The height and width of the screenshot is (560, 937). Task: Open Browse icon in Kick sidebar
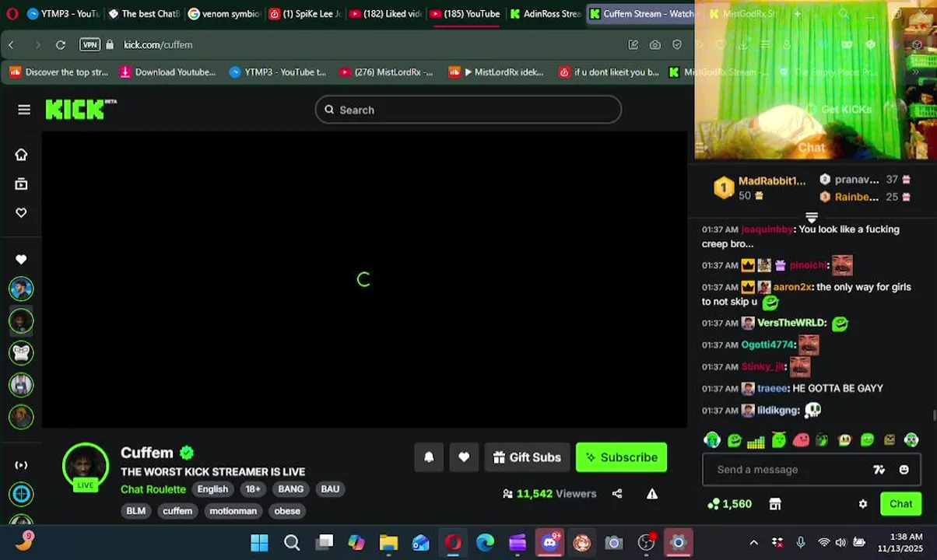21,184
